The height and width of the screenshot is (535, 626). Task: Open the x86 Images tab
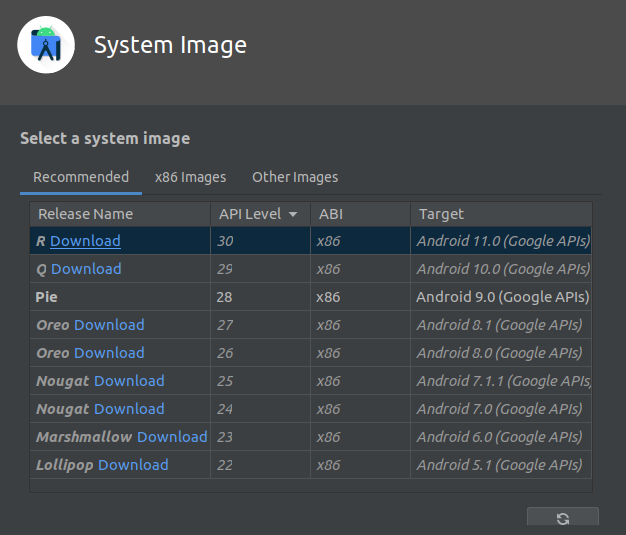(190, 177)
